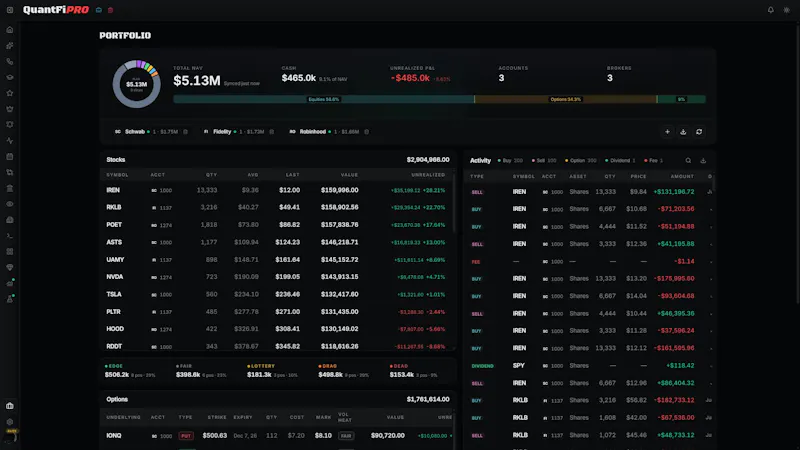
Task: Delete the Fidelity account trash icon
Action: [x=271, y=132]
